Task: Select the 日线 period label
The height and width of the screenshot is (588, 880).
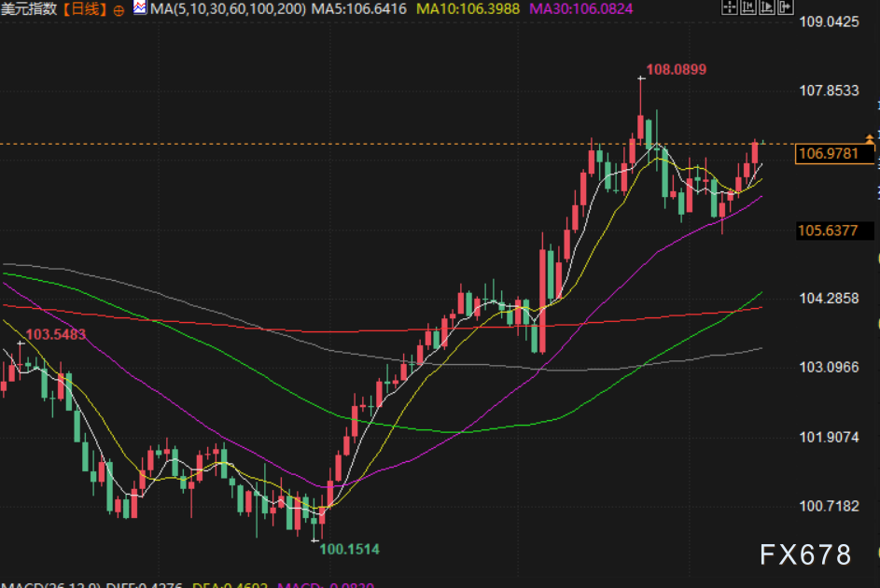Action: pos(85,9)
